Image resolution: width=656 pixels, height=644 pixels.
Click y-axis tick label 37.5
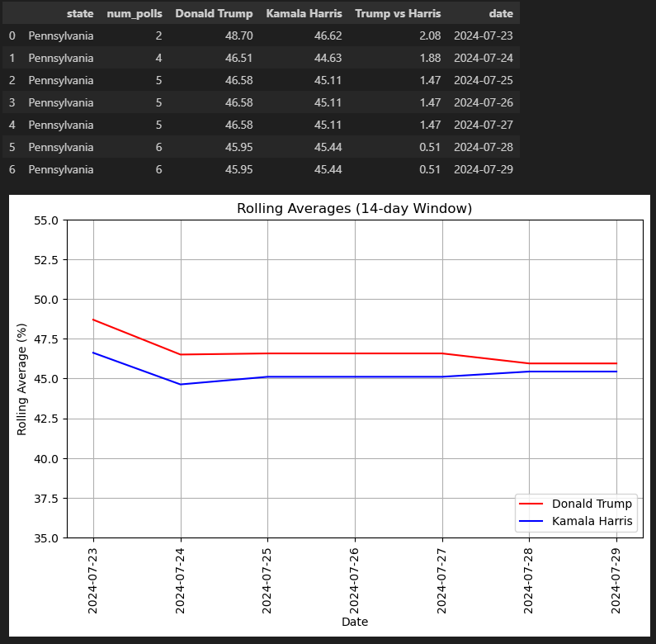click(x=46, y=499)
